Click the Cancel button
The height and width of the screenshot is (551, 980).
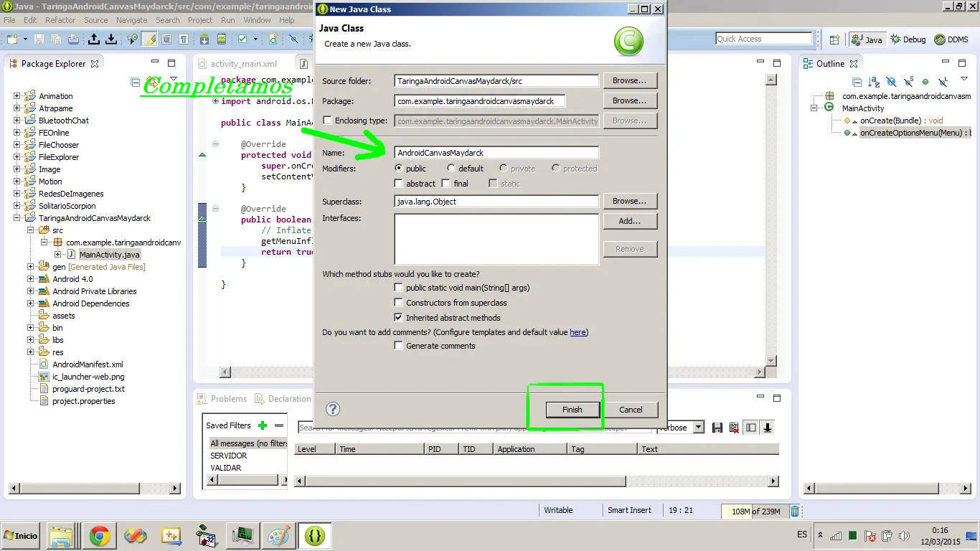(631, 410)
